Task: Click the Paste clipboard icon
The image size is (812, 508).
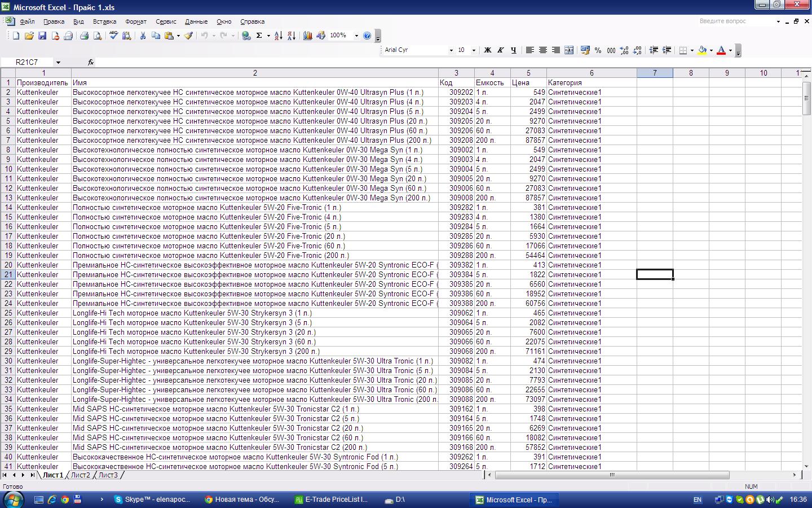Action: 169,36
